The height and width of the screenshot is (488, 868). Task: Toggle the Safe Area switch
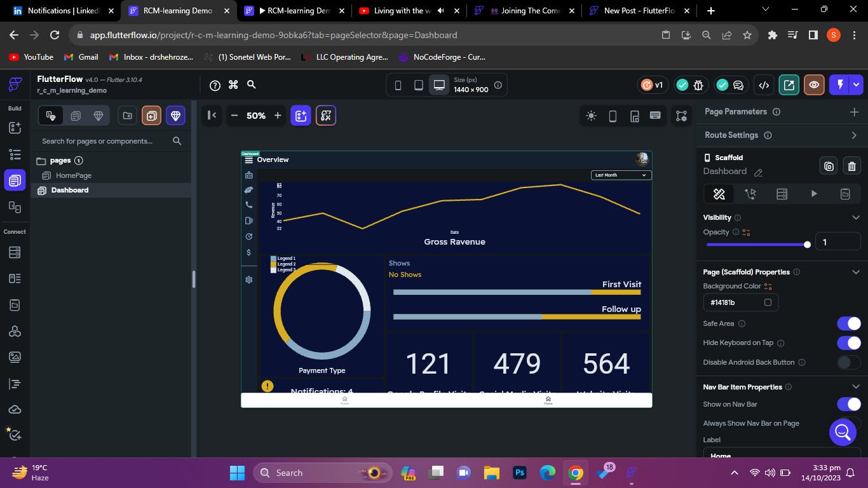point(849,323)
